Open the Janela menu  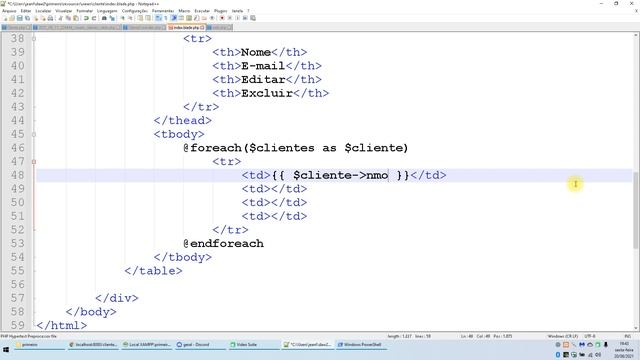237,11
